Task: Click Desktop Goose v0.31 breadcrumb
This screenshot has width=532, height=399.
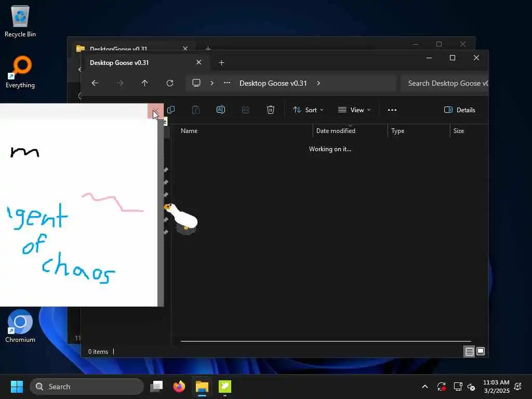Action: 273,83
